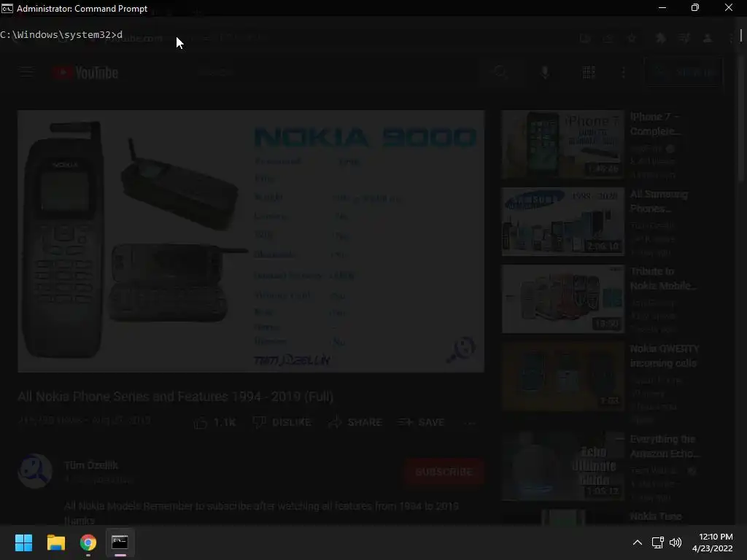Click YouTube search magnifier button in background
This screenshot has width=747, height=560.
[500, 72]
